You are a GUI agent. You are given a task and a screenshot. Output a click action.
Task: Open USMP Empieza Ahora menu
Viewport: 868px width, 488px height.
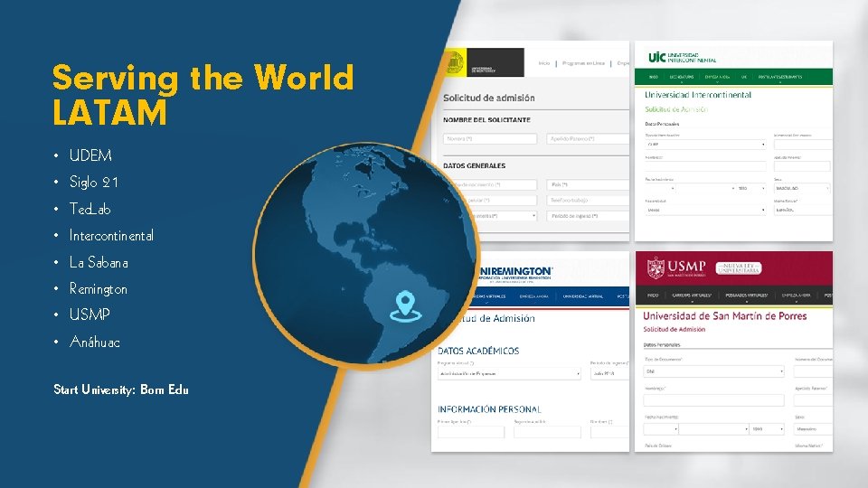tap(796, 296)
